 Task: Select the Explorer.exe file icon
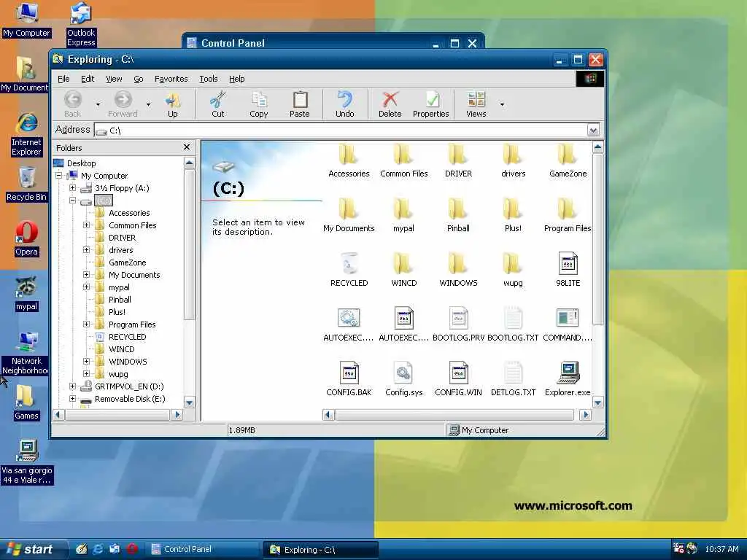coord(568,373)
